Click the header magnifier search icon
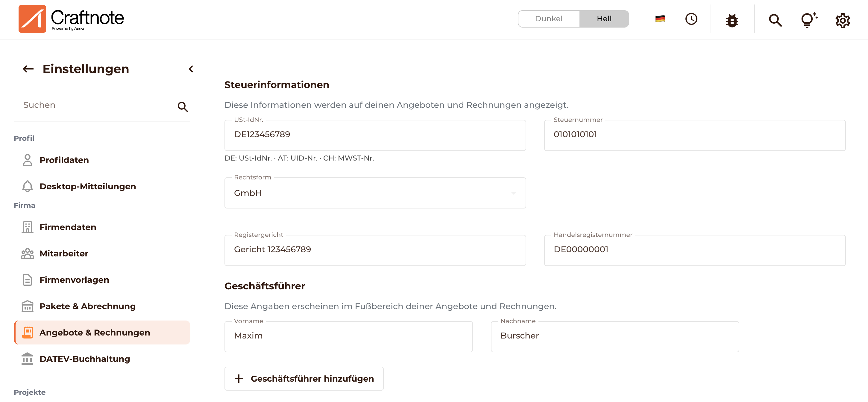 (x=775, y=20)
